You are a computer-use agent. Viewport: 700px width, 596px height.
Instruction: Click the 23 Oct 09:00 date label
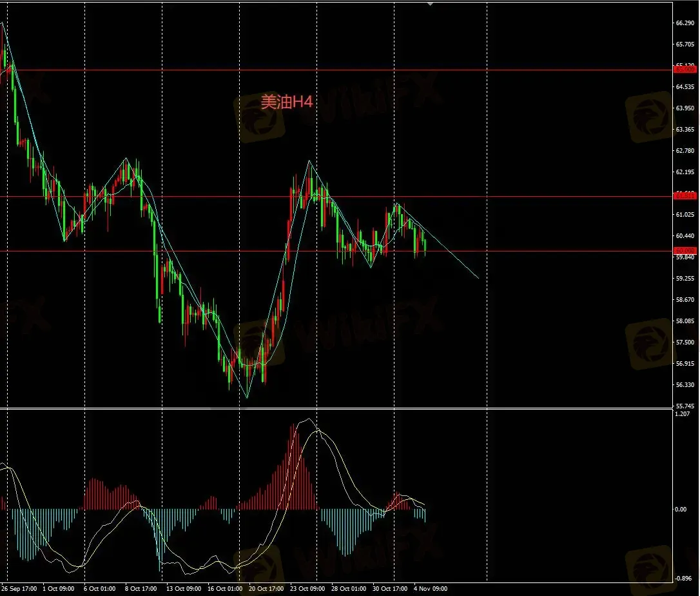[307, 588]
